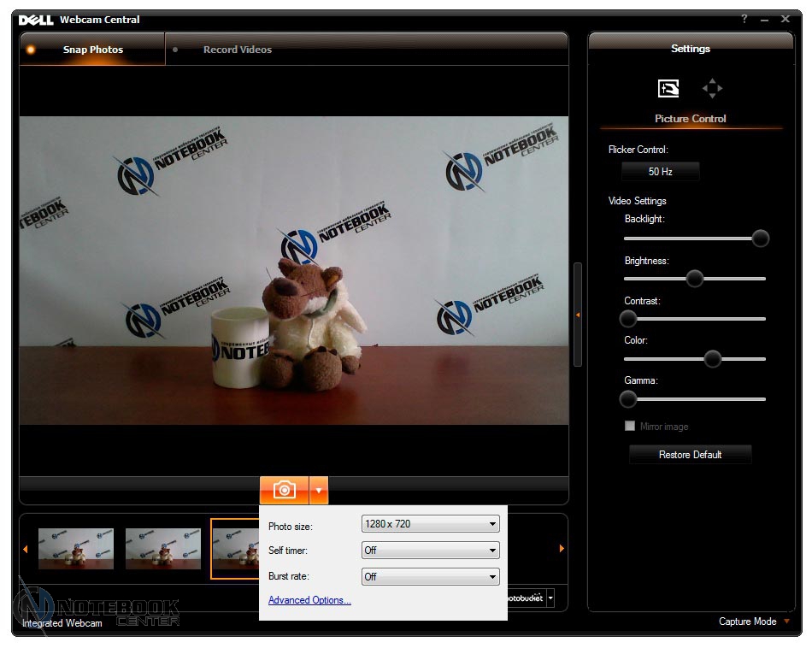This screenshot has width=812, height=648.
Task: Toggle Flicker Control 50 Hz button
Action: (660, 172)
